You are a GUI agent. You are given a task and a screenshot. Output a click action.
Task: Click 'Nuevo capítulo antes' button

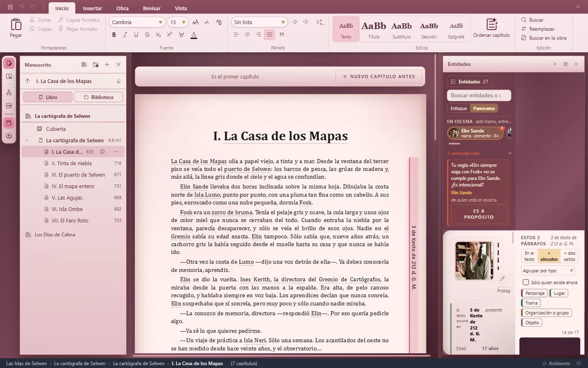379,76
